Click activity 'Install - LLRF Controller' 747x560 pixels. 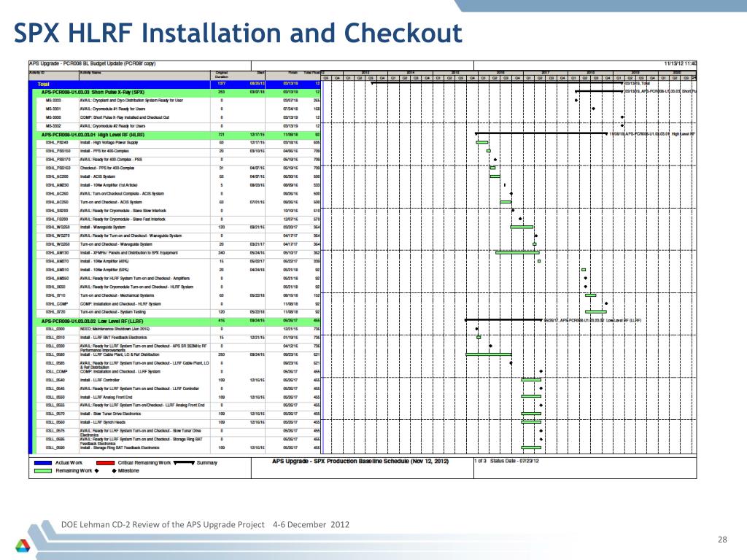point(99,380)
